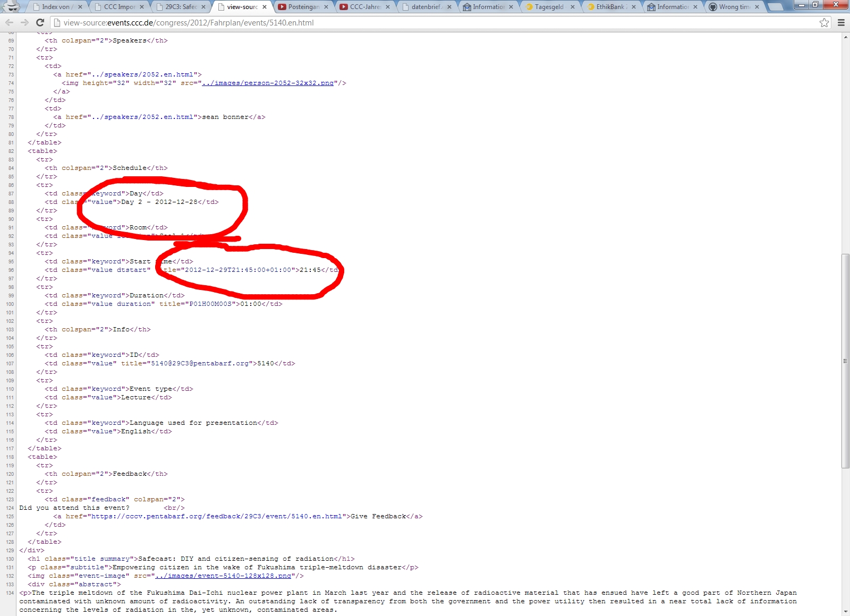Click the 'Day 2 - 2012-12-28' value text
Viewport: 850px width, 616px height.
click(x=159, y=202)
